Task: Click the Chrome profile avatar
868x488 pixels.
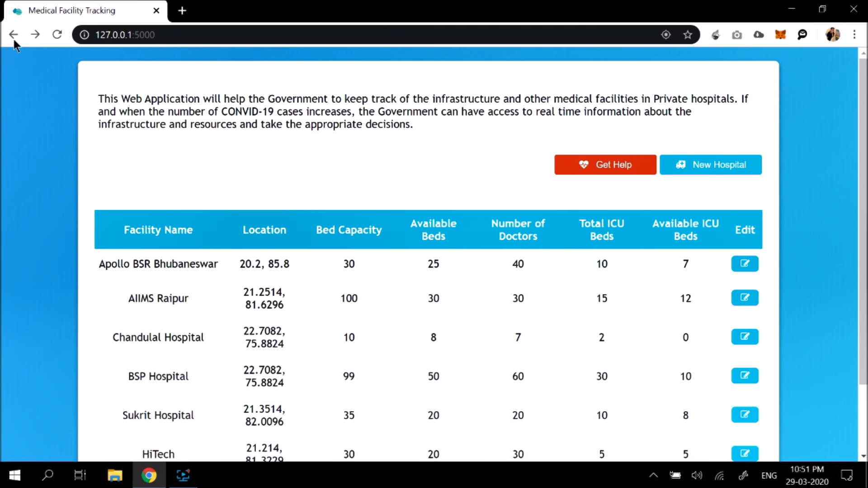Action: [x=832, y=34]
